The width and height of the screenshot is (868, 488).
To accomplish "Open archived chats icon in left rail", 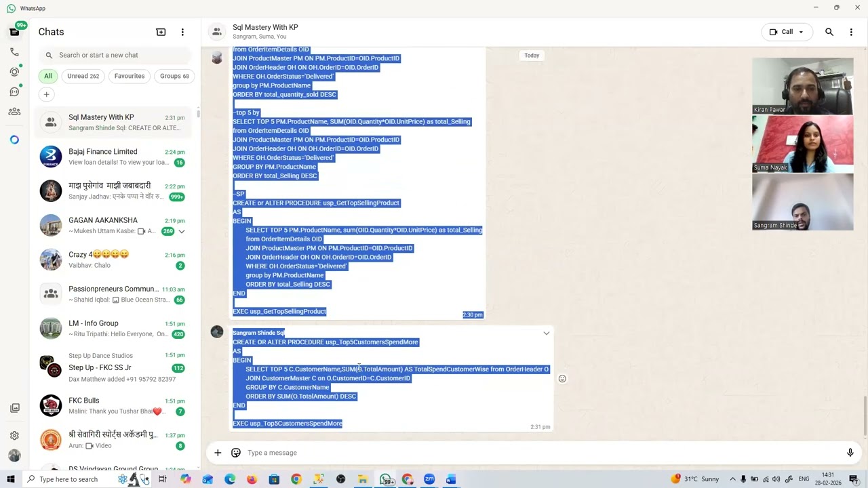I will [14, 408].
